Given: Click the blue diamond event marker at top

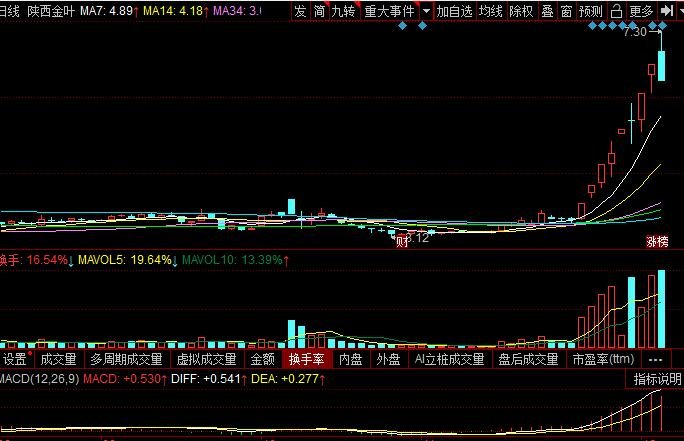Looking at the screenshot, I should coord(402,26).
